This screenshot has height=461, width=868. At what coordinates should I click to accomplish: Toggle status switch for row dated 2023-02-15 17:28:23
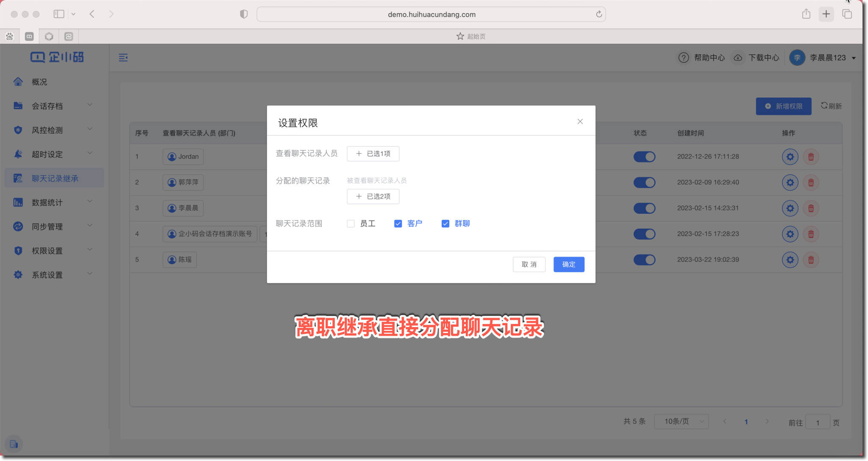(644, 234)
